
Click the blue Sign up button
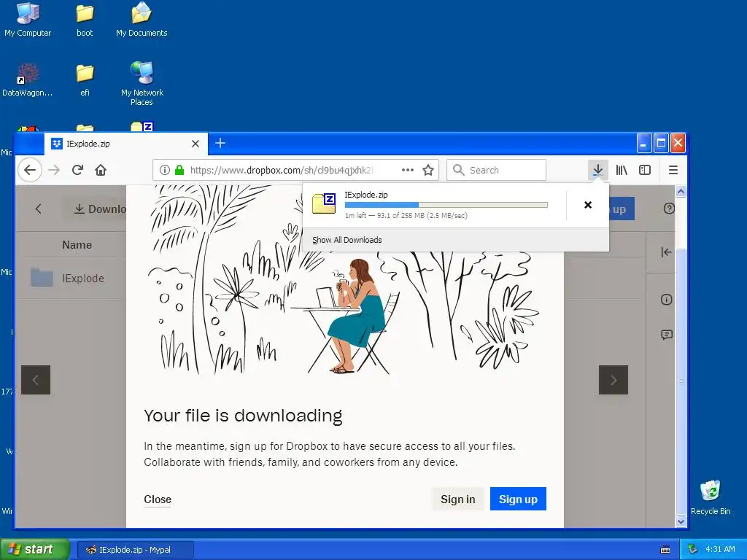click(518, 499)
